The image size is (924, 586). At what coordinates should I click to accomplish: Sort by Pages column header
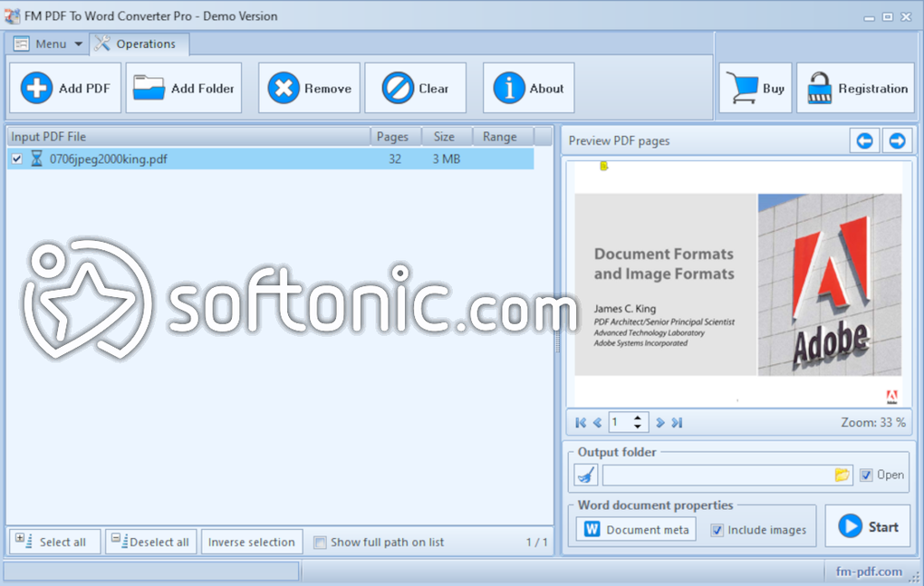click(x=395, y=137)
